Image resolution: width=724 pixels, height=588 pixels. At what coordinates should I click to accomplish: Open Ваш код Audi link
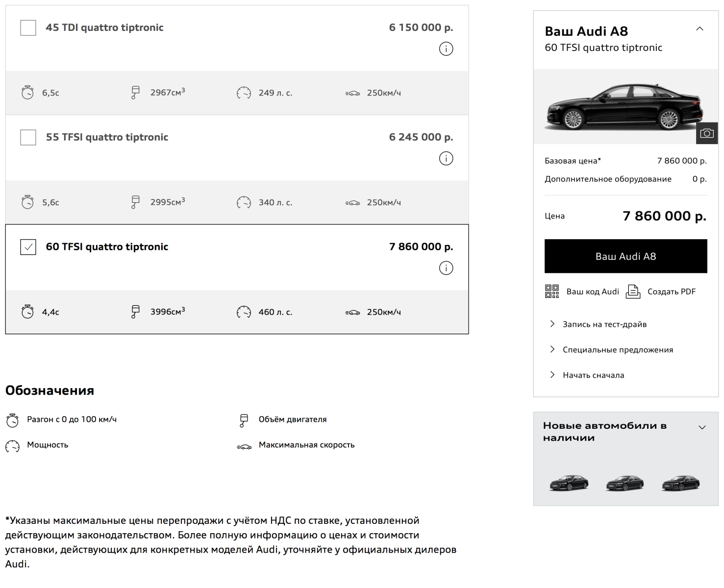(x=593, y=292)
